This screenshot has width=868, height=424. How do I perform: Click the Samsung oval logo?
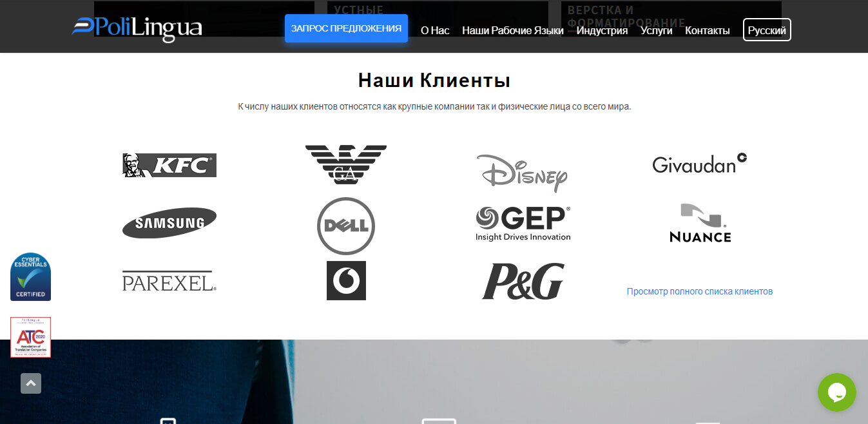(169, 223)
